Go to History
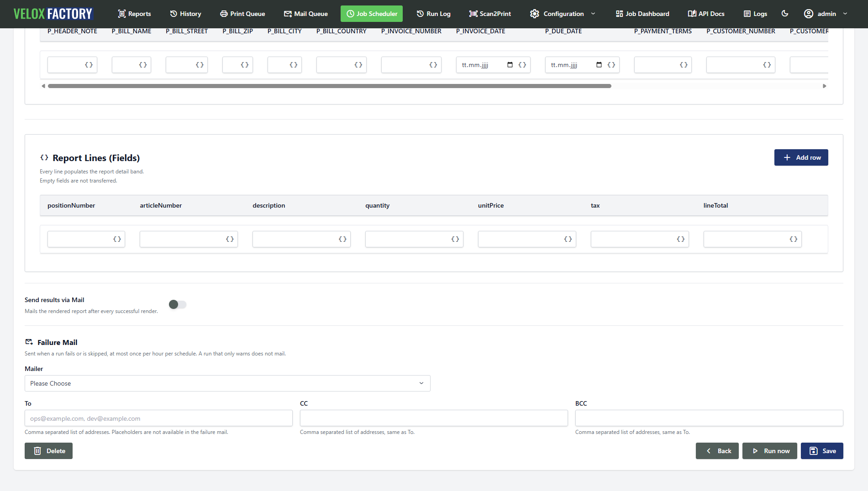Viewport: 868px width, 491px height. (185, 14)
